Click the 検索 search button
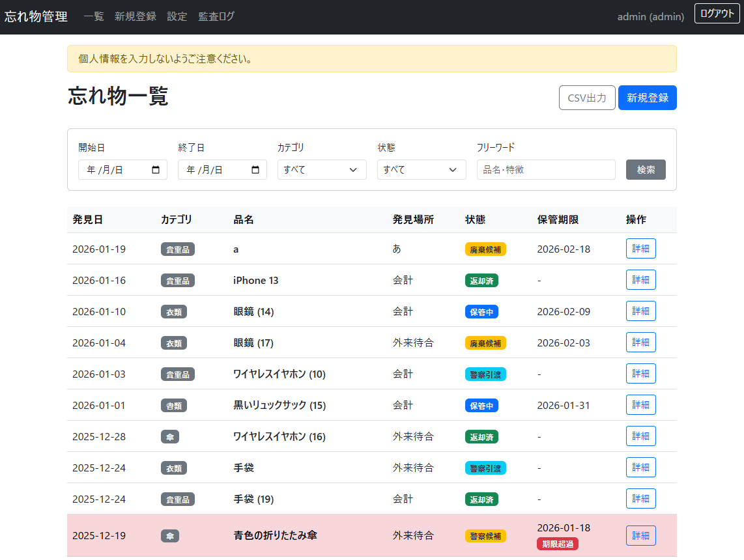Viewport: 744px width, 560px height. 646,169
